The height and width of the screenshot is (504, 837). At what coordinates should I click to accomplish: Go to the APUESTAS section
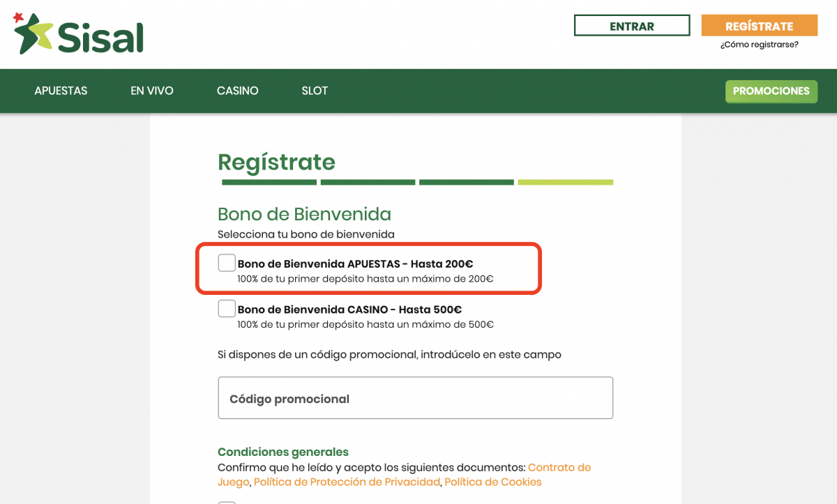point(61,91)
